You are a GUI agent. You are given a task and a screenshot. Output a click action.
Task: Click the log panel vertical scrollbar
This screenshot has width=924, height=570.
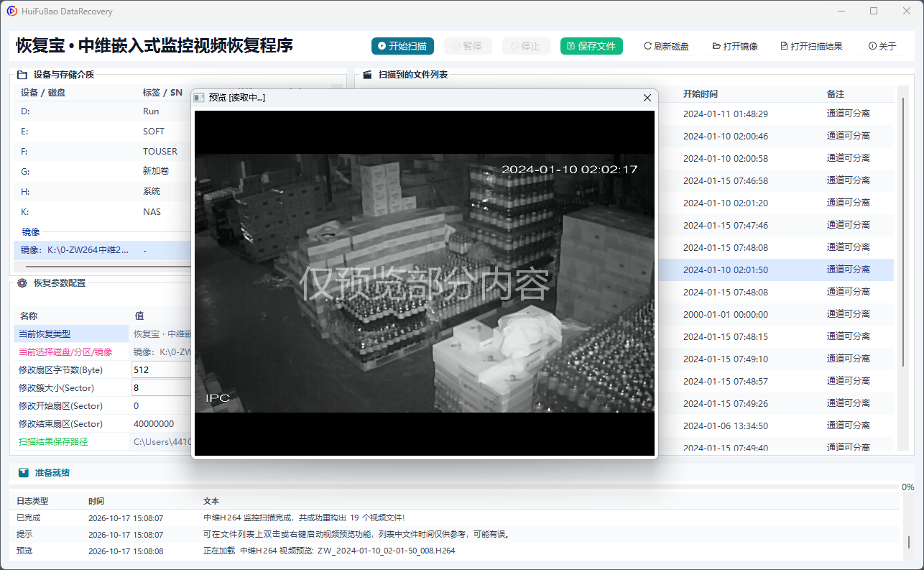(x=907, y=542)
